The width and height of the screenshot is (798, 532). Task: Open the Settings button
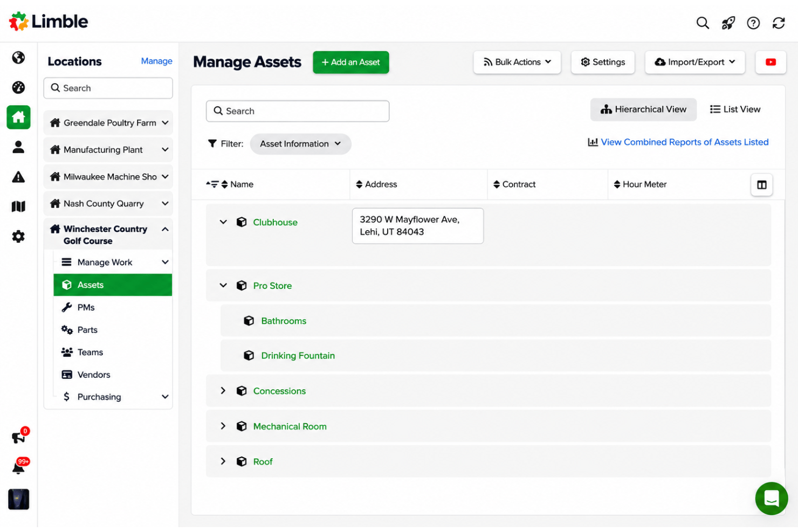pos(603,62)
